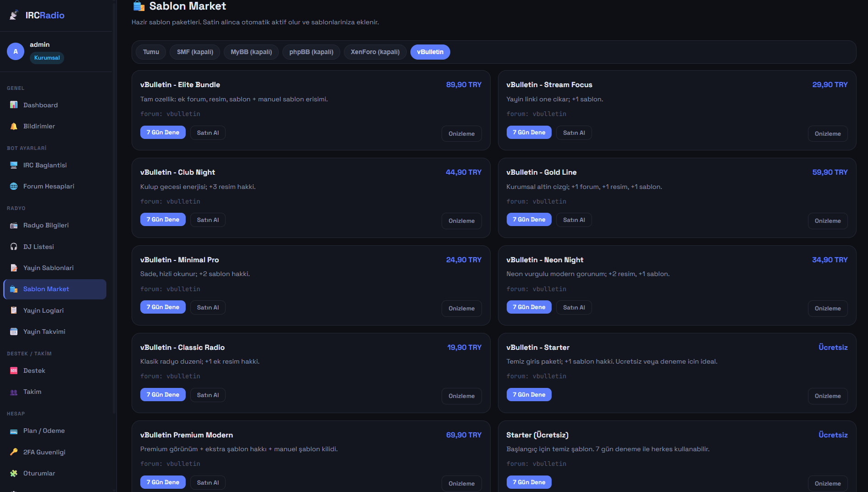868x492 pixels.
Task: Click Satın Al for vBulletin Premium Modern
Action: coord(208,482)
